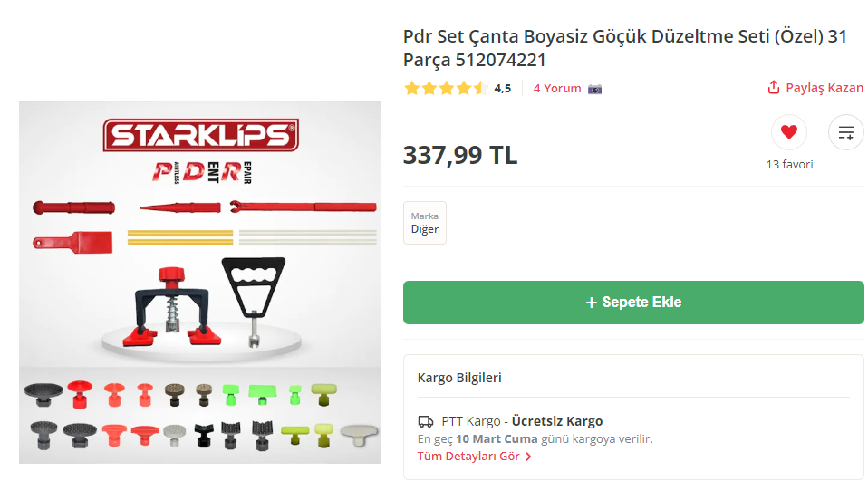868x481 pixels.
Task: Open the 4 Yorum reviews link
Action: tap(557, 89)
